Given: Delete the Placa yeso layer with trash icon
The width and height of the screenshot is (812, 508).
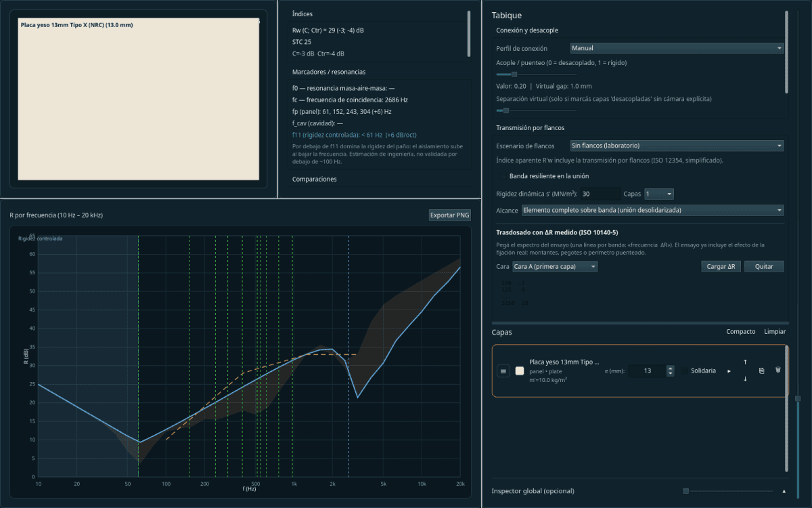Looking at the screenshot, I should coord(778,370).
